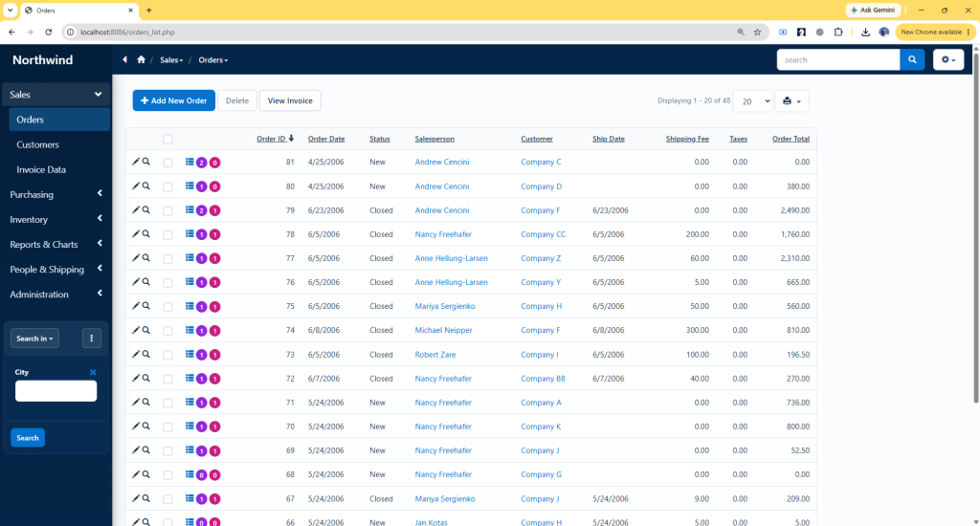Click into the City filter input field
The image size is (980, 526).
[56, 391]
